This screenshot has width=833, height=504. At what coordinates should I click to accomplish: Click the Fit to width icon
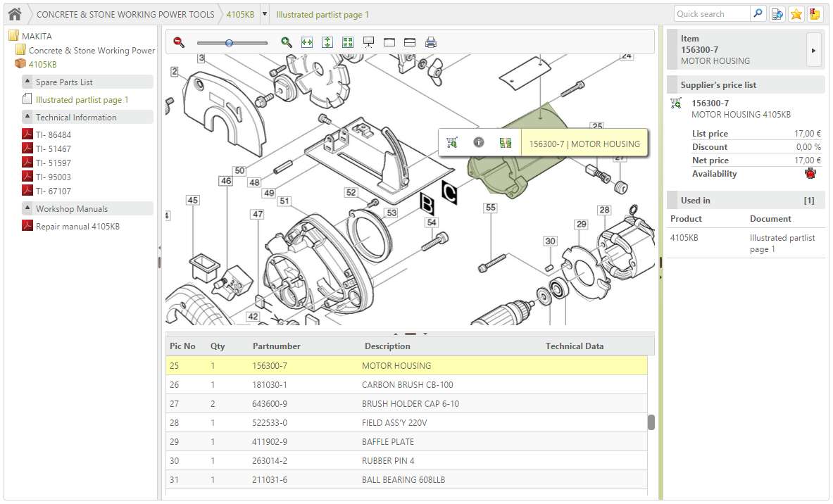306,42
